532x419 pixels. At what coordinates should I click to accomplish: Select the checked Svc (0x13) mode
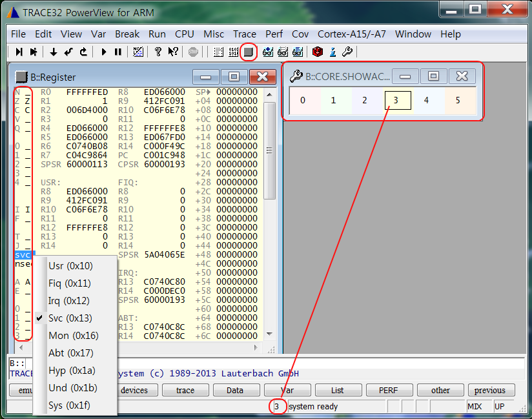(70, 318)
